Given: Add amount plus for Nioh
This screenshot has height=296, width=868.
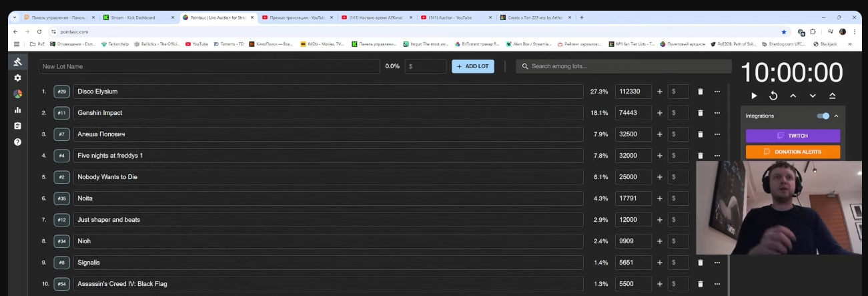Looking at the screenshot, I should click(x=660, y=241).
